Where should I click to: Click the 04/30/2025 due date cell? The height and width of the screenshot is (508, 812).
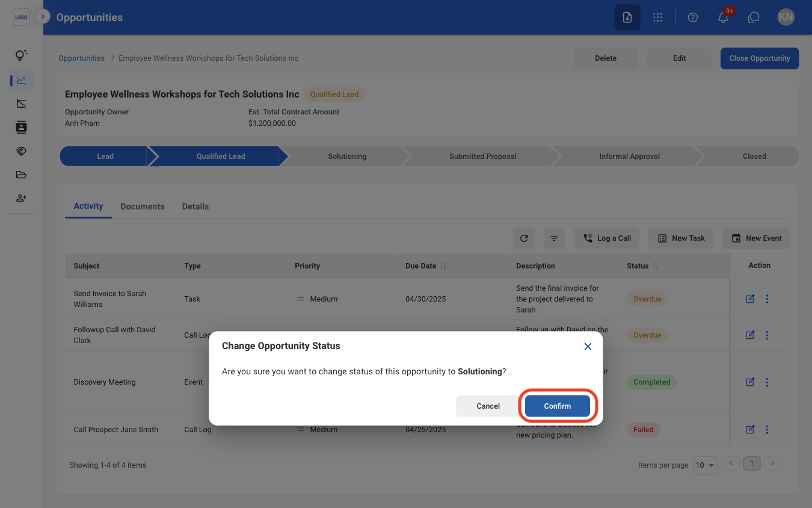(426, 299)
